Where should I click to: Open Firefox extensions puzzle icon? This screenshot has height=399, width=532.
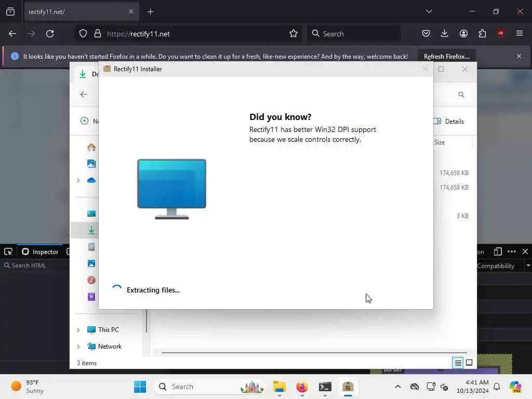(x=482, y=33)
